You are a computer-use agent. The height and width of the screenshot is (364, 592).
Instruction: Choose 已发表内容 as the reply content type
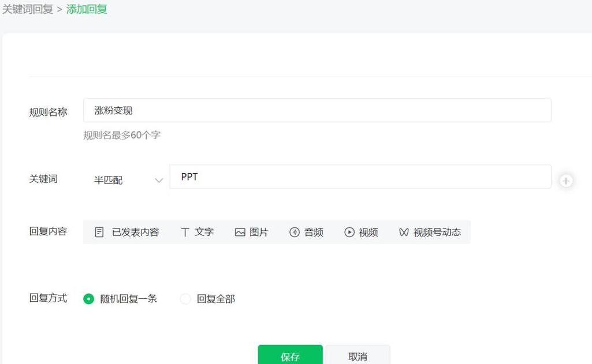pyautogui.click(x=126, y=232)
